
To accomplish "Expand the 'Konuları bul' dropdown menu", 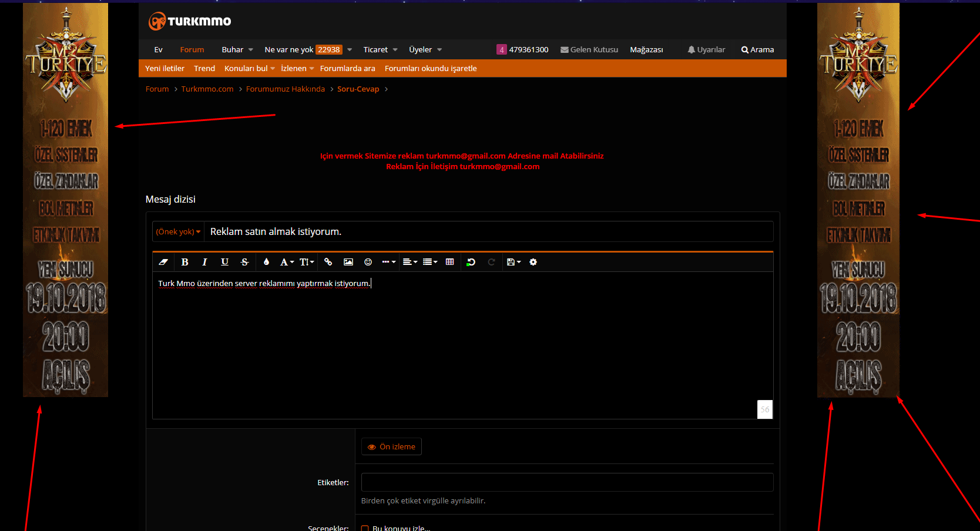I will tap(249, 68).
